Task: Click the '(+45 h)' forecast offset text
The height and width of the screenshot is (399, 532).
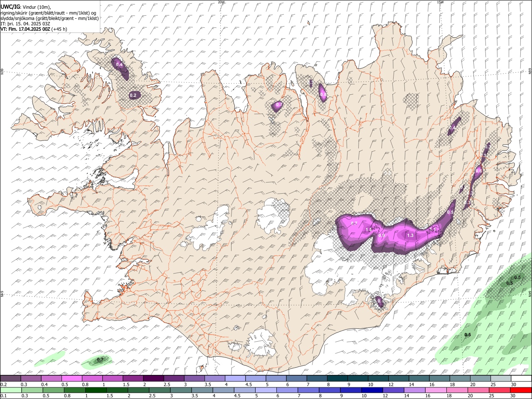Action: pos(59,29)
